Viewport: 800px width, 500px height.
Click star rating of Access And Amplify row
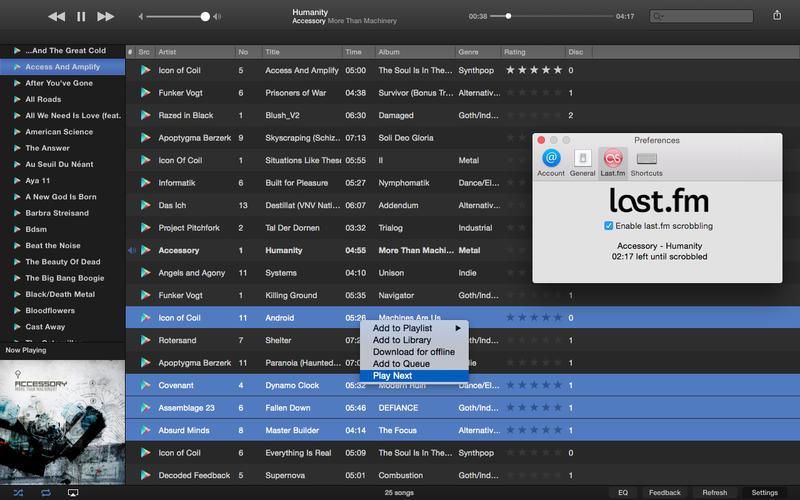(534, 70)
